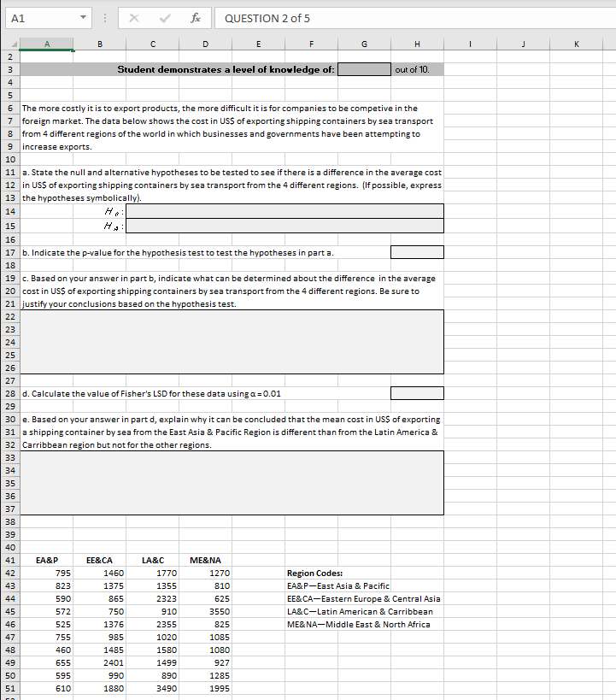
Task: Select row 41 header
Action: click(x=10, y=561)
